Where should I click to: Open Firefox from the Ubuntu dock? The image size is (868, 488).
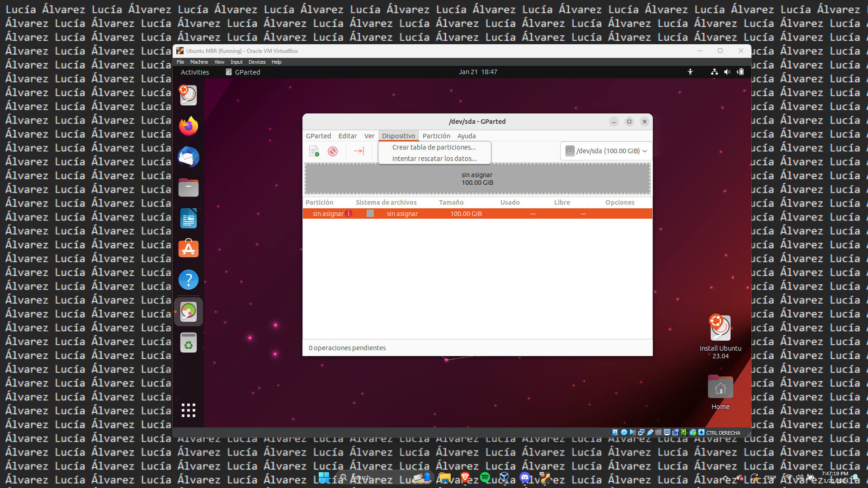pyautogui.click(x=189, y=126)
